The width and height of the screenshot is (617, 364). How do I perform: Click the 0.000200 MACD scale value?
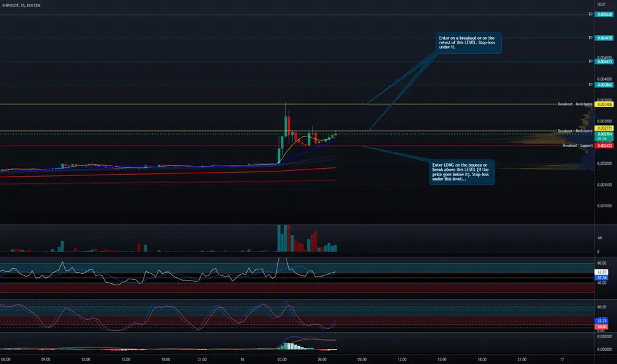(604, 336)
